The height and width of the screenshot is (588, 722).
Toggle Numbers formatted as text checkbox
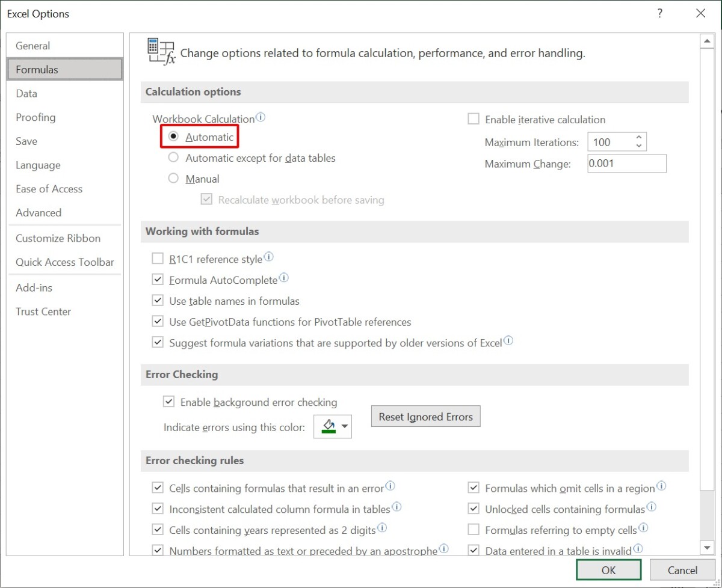pos(158,550)
